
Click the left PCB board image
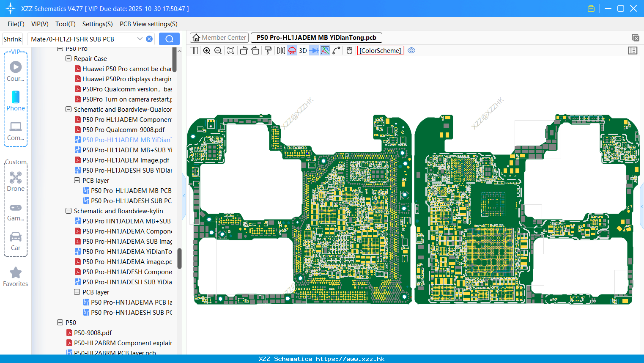point(299,209)
